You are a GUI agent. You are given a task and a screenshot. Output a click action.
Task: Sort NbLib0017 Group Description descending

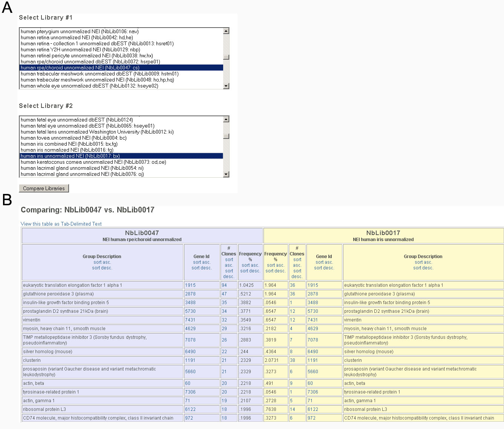[x=423, y=268]
